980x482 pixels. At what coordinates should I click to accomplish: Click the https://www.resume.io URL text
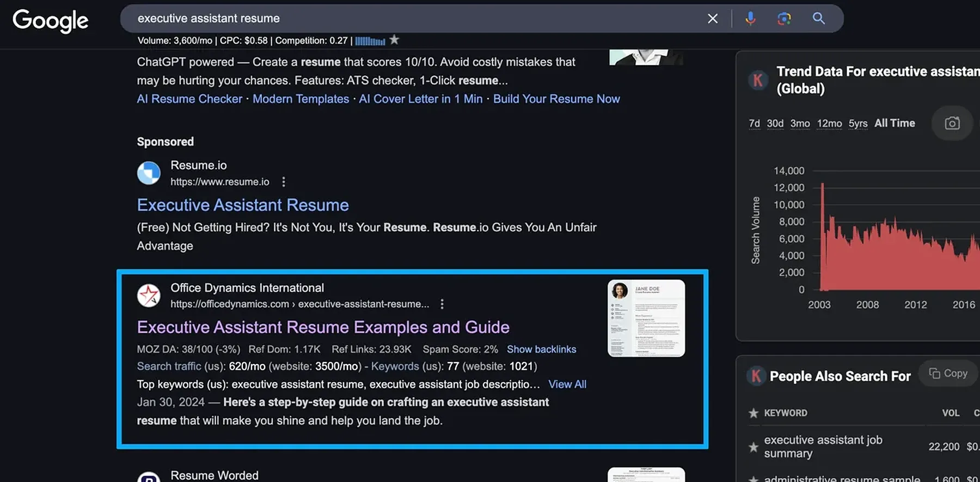[219, 182]
